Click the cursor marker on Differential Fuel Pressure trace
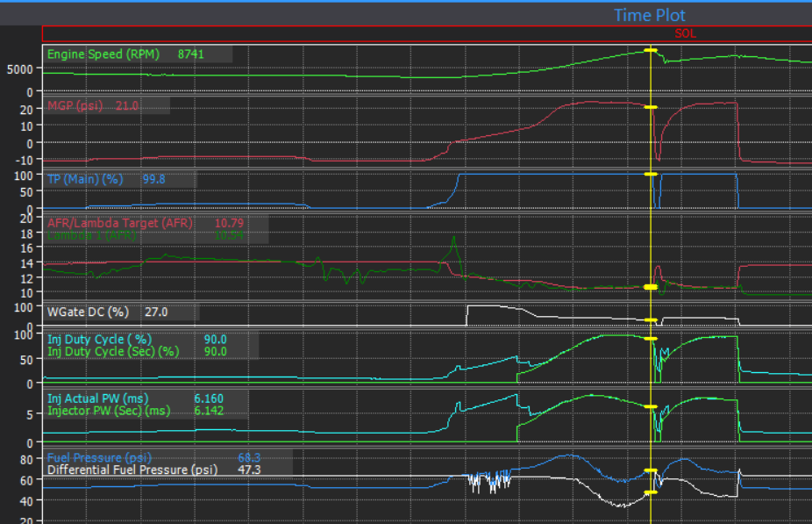Viewport: 812px width, 524px height. (651, 492)
